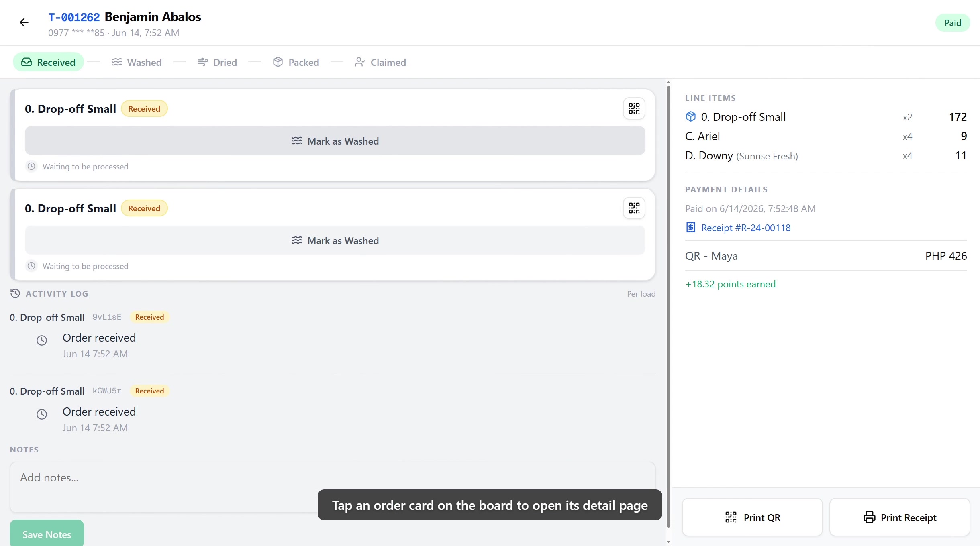Select the Claimed stage step
This screenshot has width=980, height=546.
click(x=380, y=62)
